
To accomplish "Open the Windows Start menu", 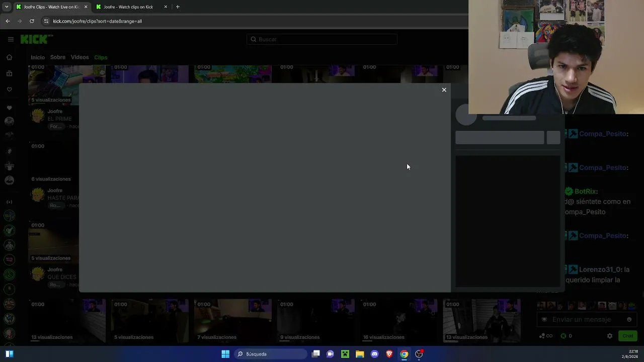I will (225, 354).
